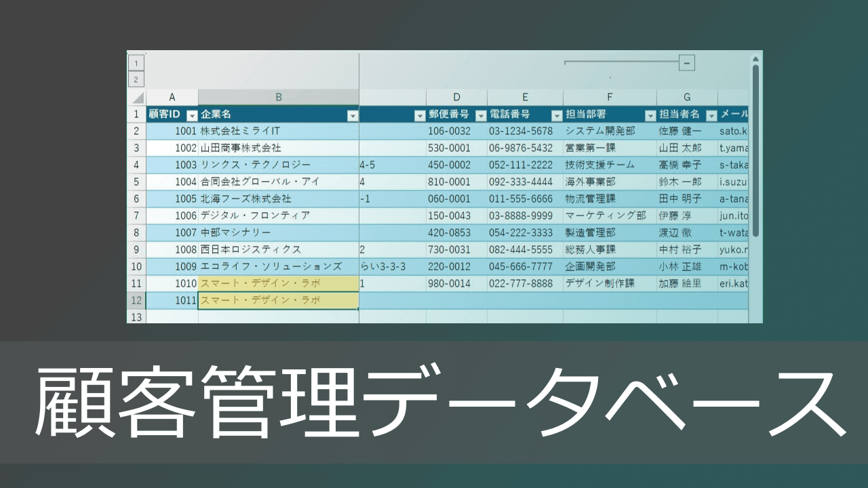Click the outline level 1 button
This screenshot has width=868, height=488.
pos(136,62)
